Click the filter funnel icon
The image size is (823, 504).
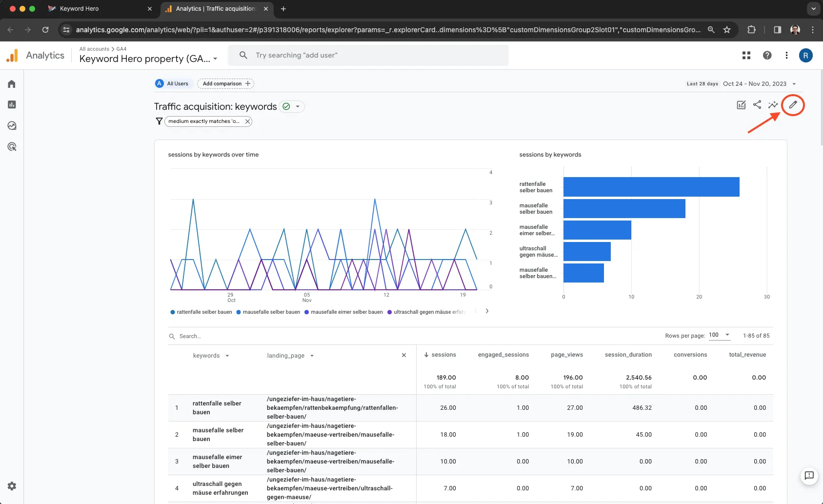tap(159, 121)
